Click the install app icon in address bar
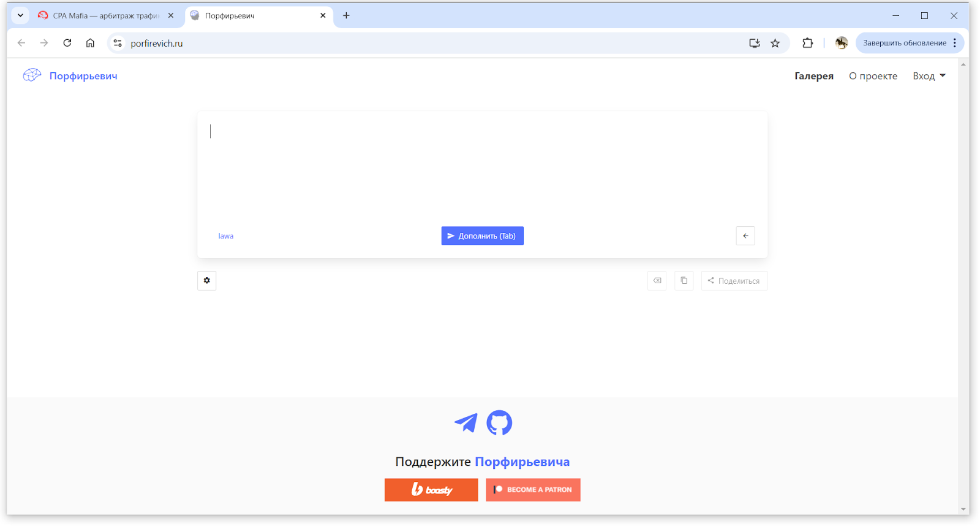 755,43
